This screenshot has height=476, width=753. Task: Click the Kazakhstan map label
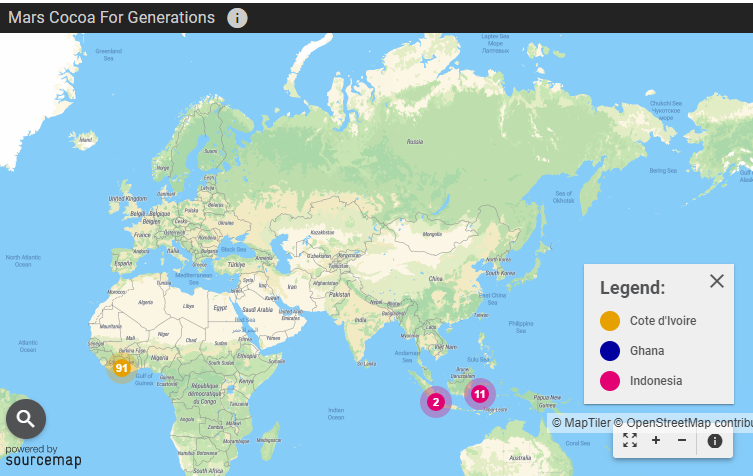[x=322, y=232]
